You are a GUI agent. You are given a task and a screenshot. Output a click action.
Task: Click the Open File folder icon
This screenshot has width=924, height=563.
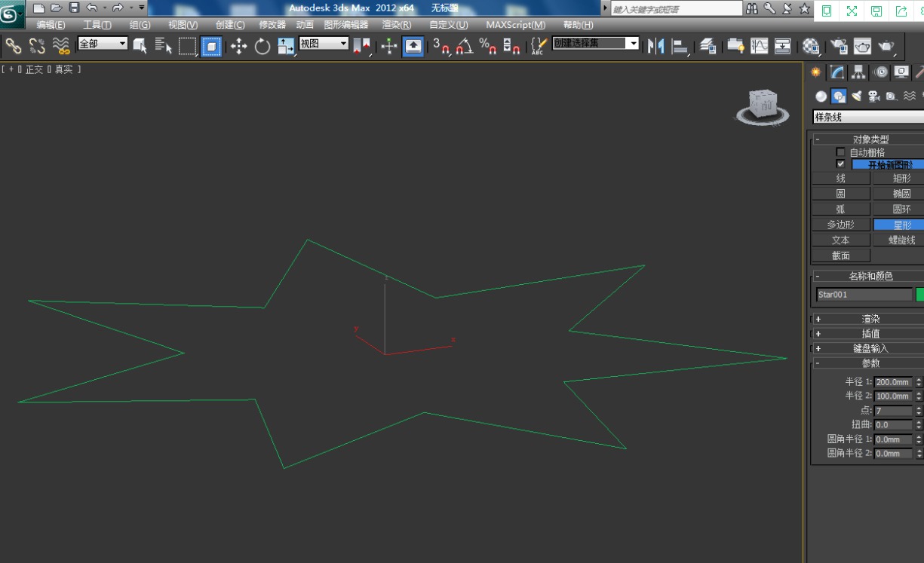coord(56,8)
